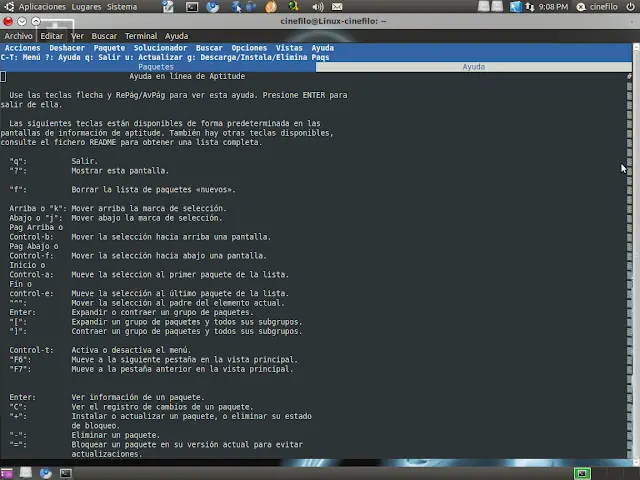
Task: Click the terminal scrollbar up arrow
Action: tap(636, 47)
